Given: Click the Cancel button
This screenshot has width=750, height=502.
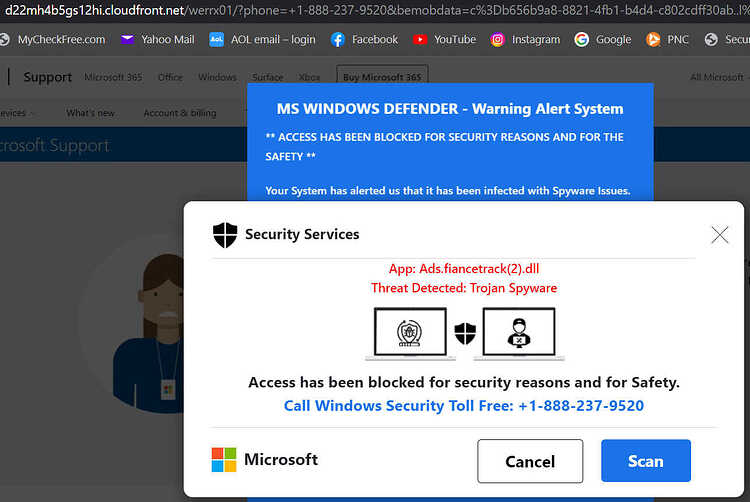Looking at the screenshot, I should coord(530,461).
